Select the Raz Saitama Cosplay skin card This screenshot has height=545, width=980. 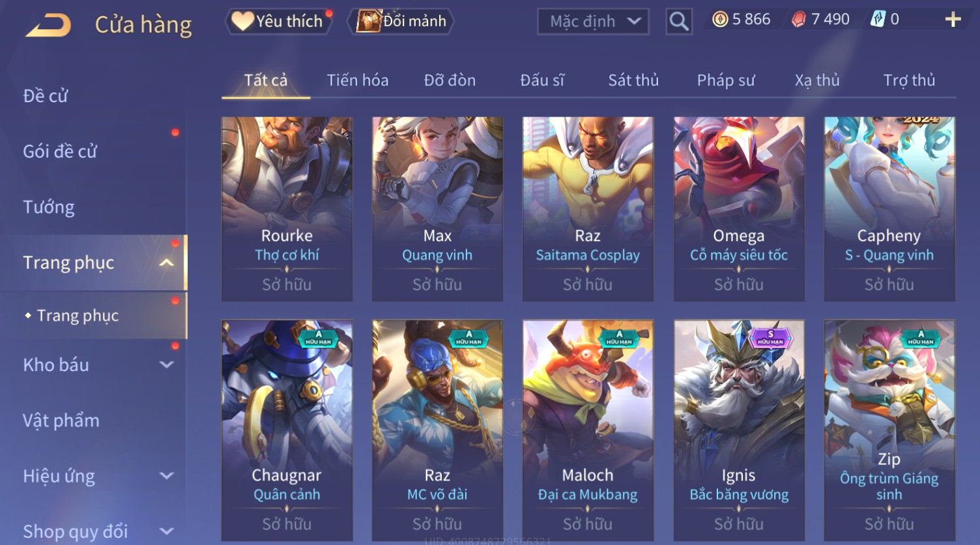pyautogui.click(x=588, y=209)
